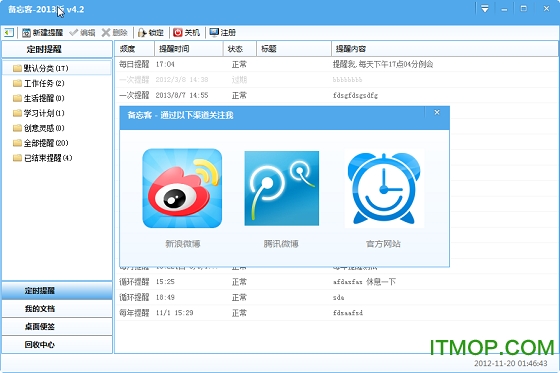Create a new reminder with 新建提醒

[42, 33]
